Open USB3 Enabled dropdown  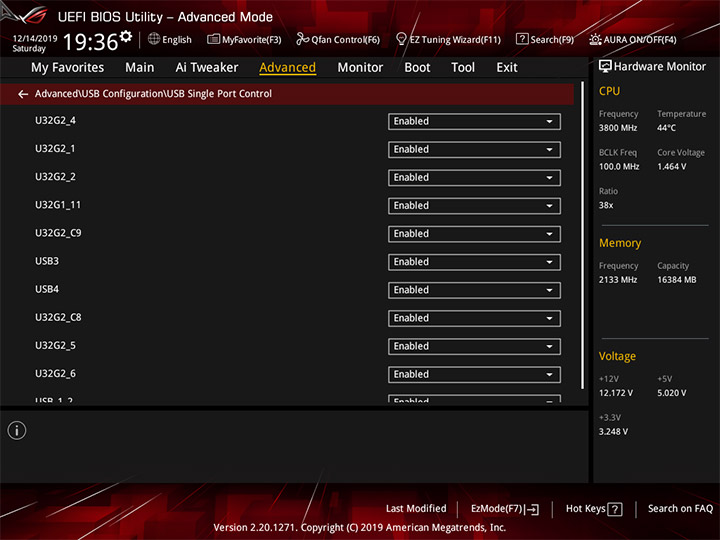pos(474,262)
